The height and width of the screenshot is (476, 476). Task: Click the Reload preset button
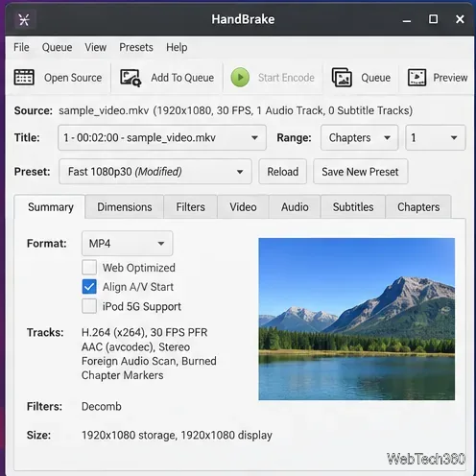[283, 172]
